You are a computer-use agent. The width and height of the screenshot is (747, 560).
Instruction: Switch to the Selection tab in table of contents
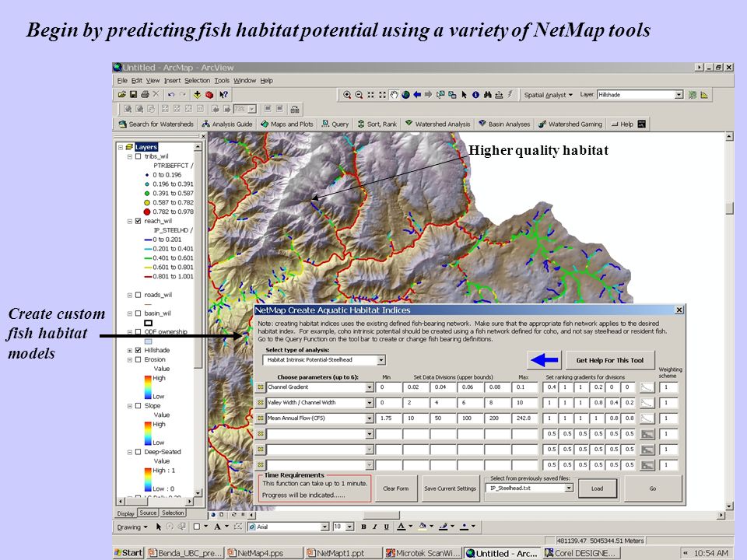(173, 513)
